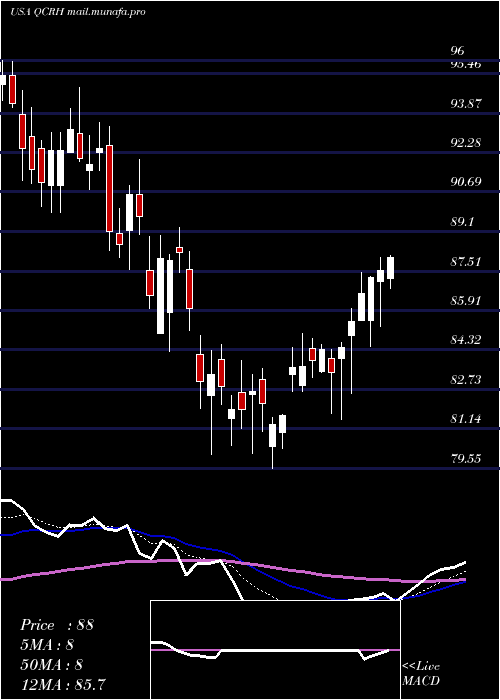
Task: Click the 79.55 price axis label
Action: (466, 458)
